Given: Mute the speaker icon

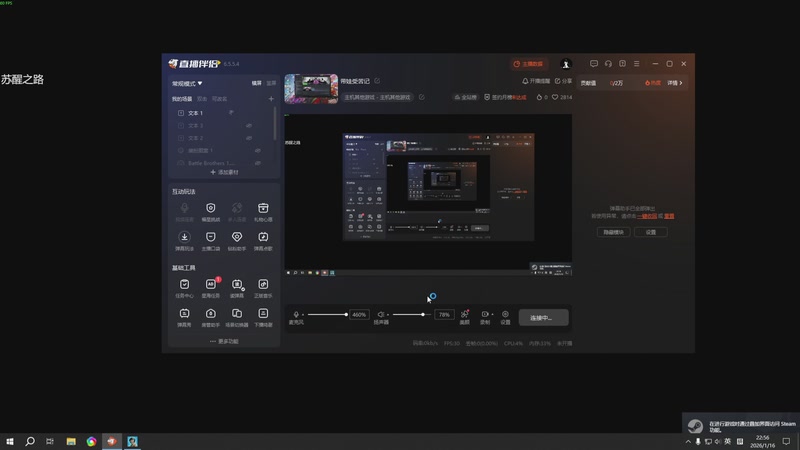Looking at the screenshot, I should (x=381, y=314).
